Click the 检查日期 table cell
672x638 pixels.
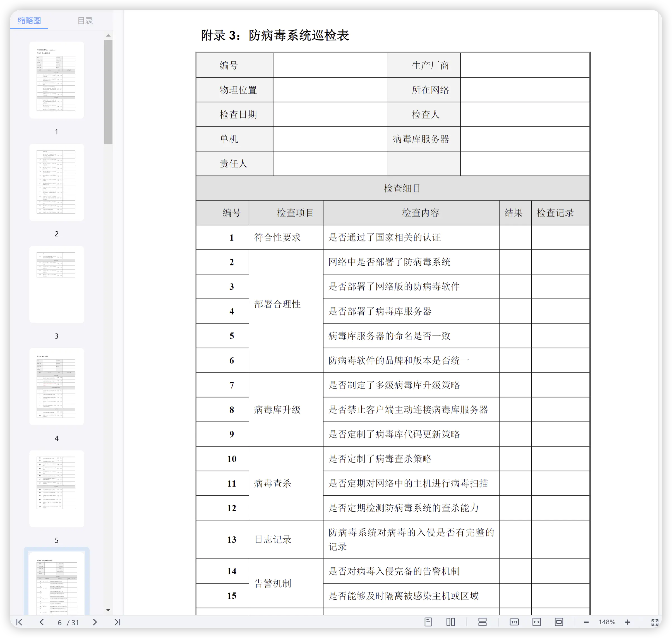235,115
